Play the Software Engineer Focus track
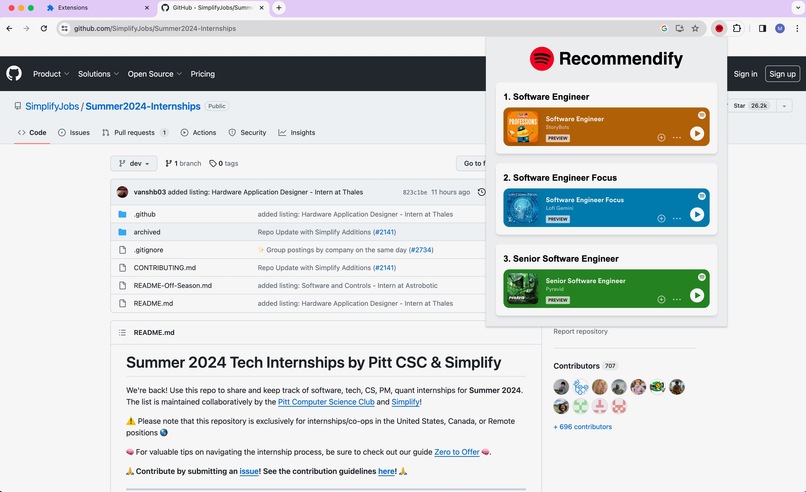806x492 pixels. tap(697, 214)
